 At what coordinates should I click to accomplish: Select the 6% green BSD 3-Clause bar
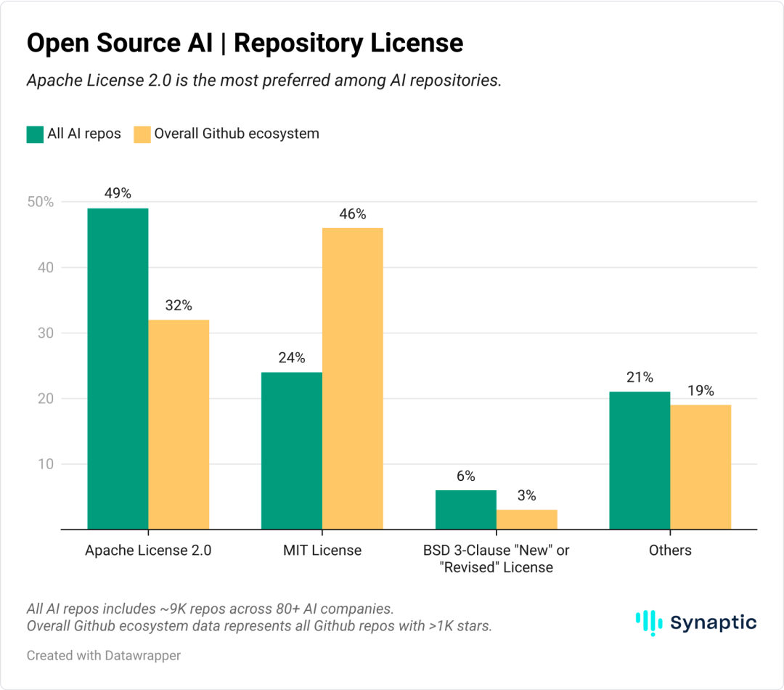[466, 510]
